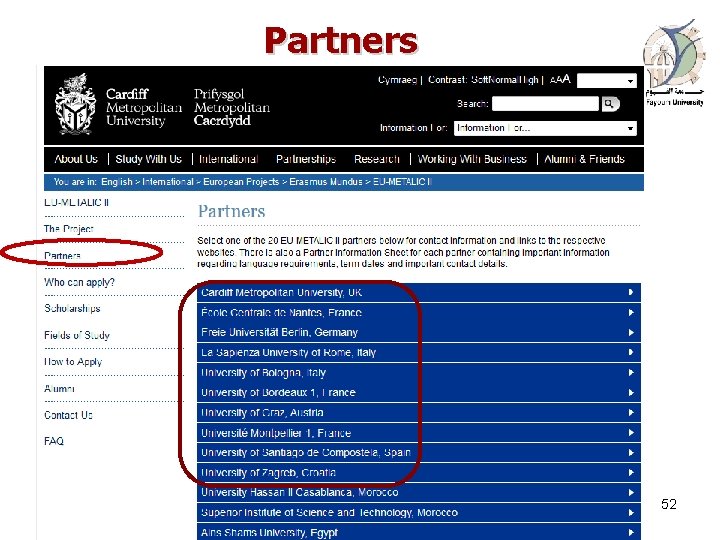The image size is (720, 540).
Task: Click the Prifysgol Metropolitan Caerdydd wordmark
Action: click(x=231, y=107)
